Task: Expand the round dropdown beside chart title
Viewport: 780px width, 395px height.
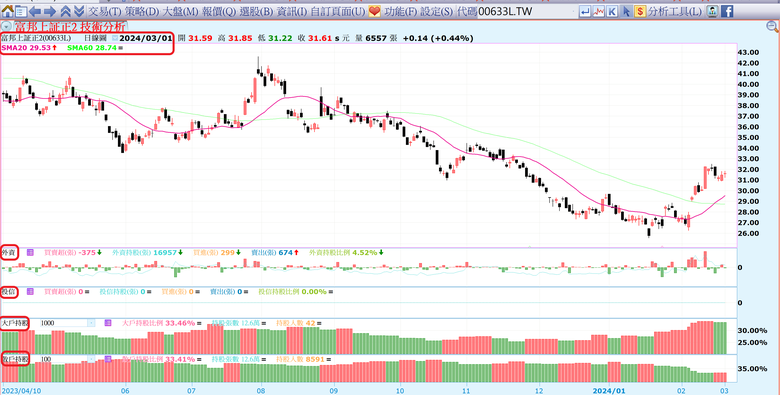Action: tap(5, 27)
